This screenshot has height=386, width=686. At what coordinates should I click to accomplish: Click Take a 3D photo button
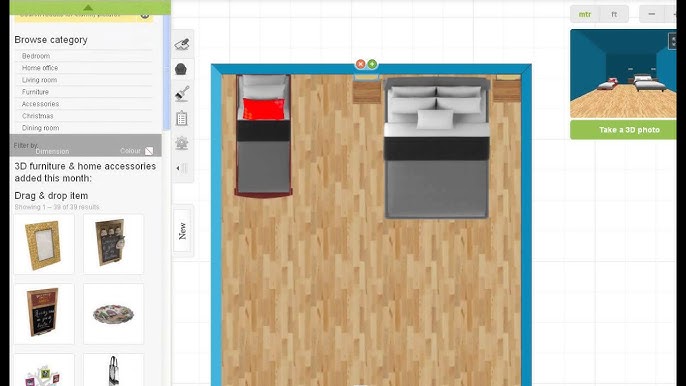point(623,130)
